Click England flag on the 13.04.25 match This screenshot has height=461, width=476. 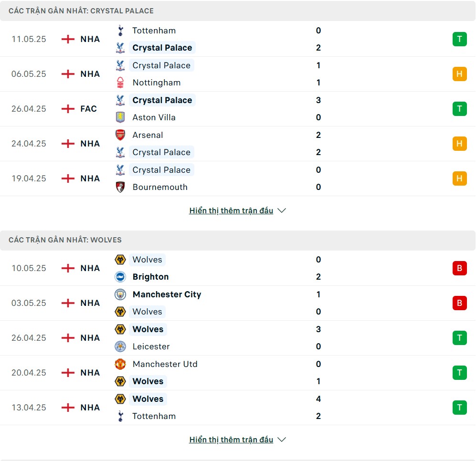coord(68,407)
